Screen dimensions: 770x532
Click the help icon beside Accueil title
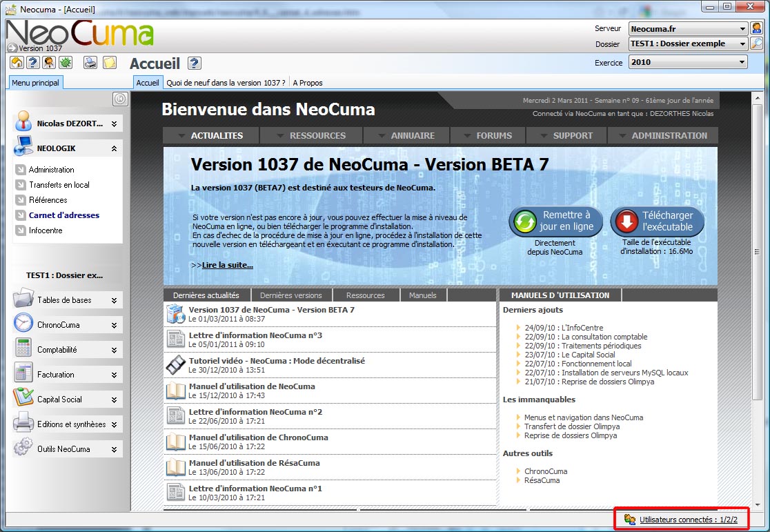tap(195, 63)
